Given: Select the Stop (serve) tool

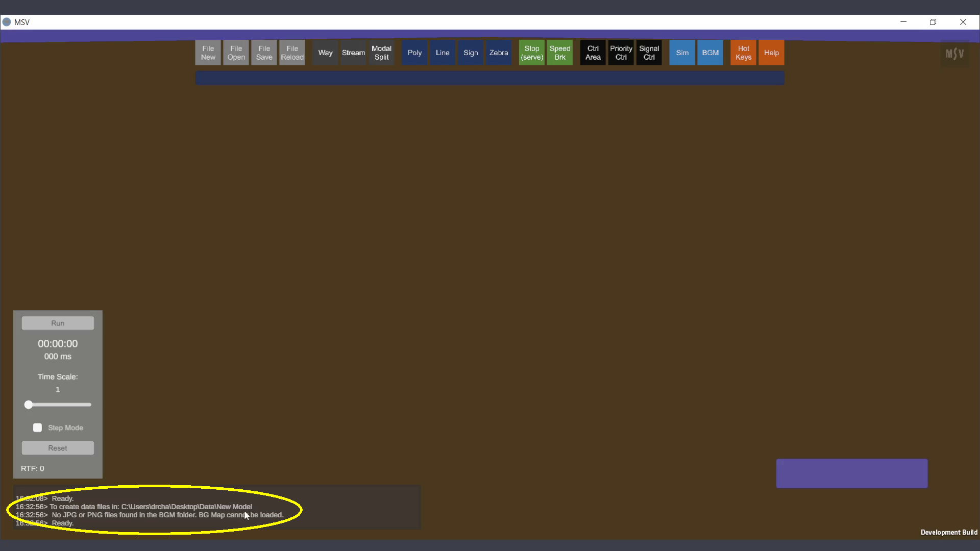Looking at the screenshot, I should pos(532,53).
